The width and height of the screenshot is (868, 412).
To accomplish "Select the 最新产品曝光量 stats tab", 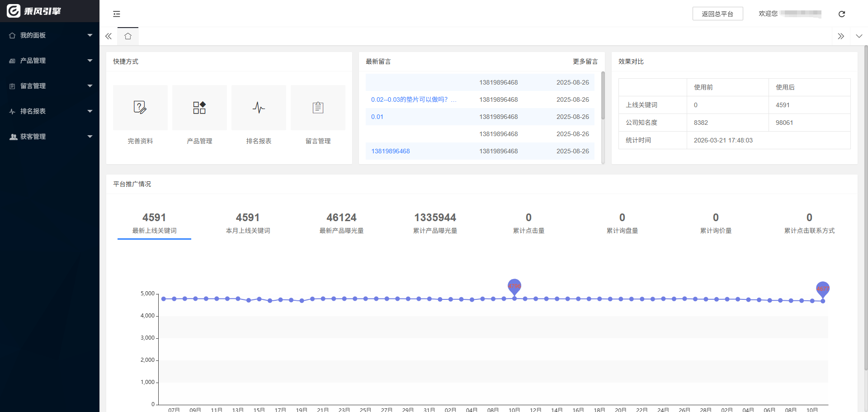I will click(341, 223).
